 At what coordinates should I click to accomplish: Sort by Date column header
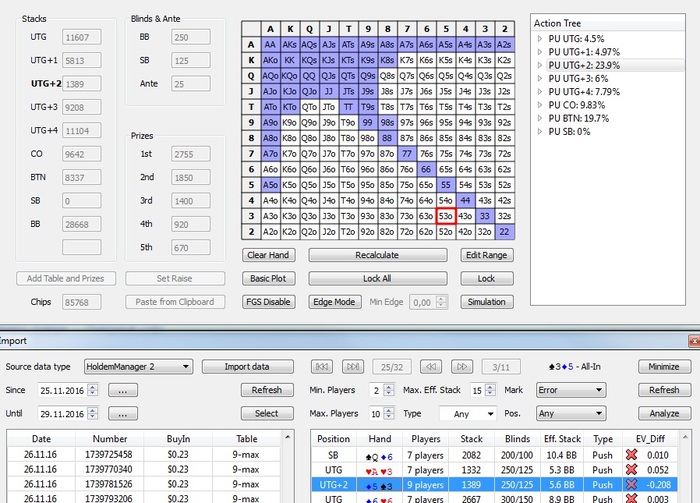point(41,439)
